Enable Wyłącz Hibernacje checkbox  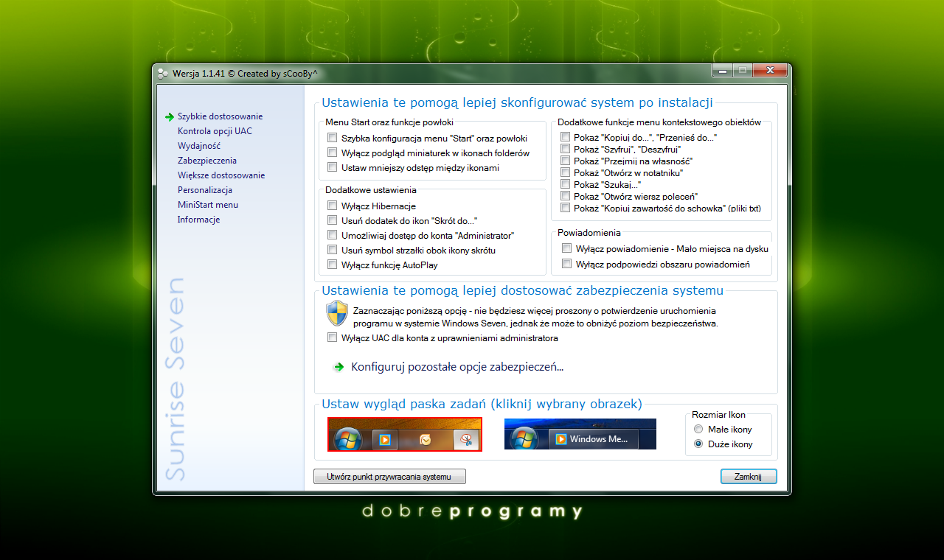tap(333, 206)
